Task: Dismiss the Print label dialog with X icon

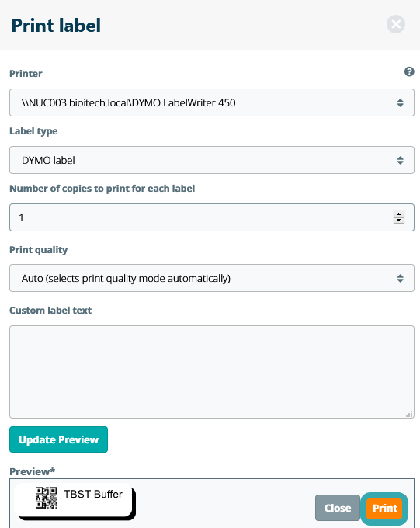Action: [x=396, y=24]
